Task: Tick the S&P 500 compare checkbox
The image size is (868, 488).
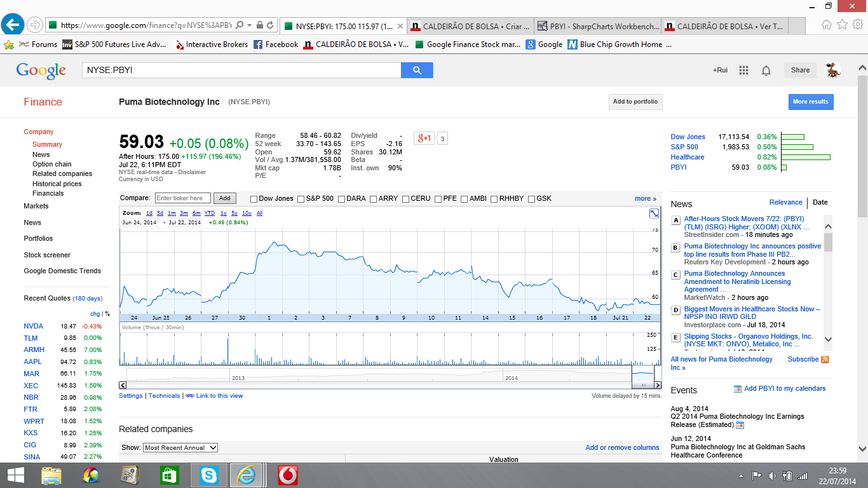Action: pos(301,199)
